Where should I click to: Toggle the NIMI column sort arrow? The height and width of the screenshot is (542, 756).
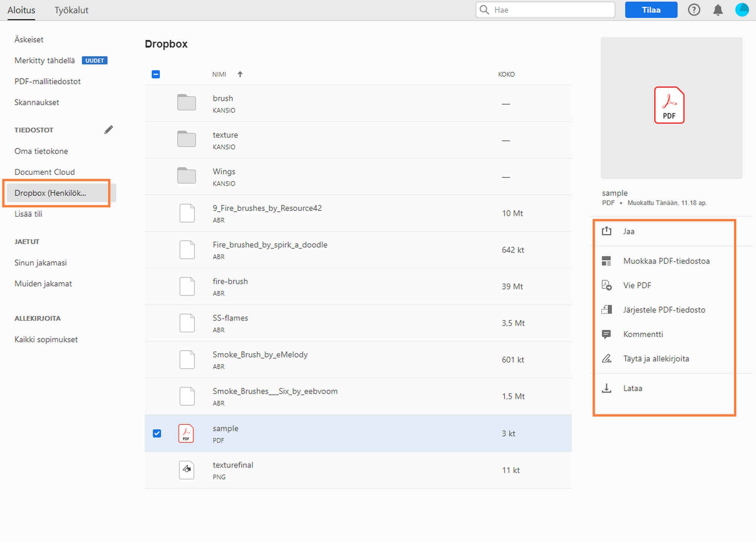(x=240, y=74)
